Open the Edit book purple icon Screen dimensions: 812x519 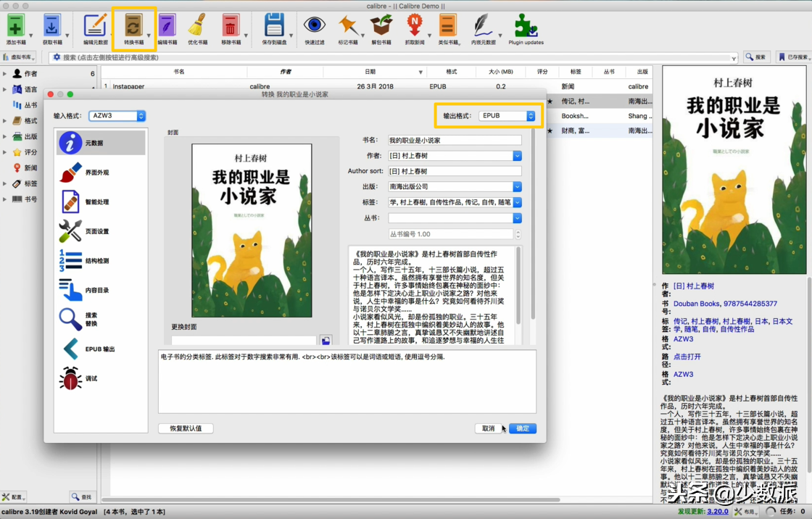click(x=167, y=26)
